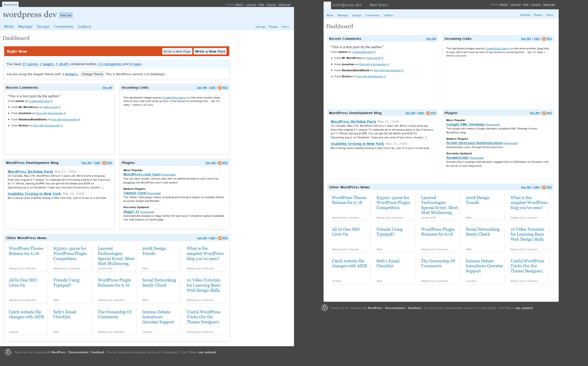Viewport: 588px width, 366px height.
Task: Open the 7 pages link
Action: 47,64
